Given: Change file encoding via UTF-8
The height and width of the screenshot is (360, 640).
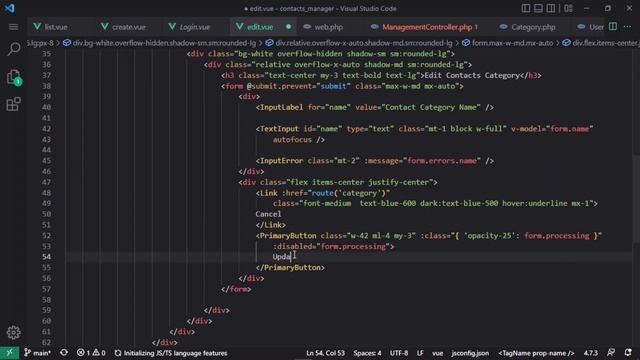Looking at the screenshot, I should click(x=399, y=353).
